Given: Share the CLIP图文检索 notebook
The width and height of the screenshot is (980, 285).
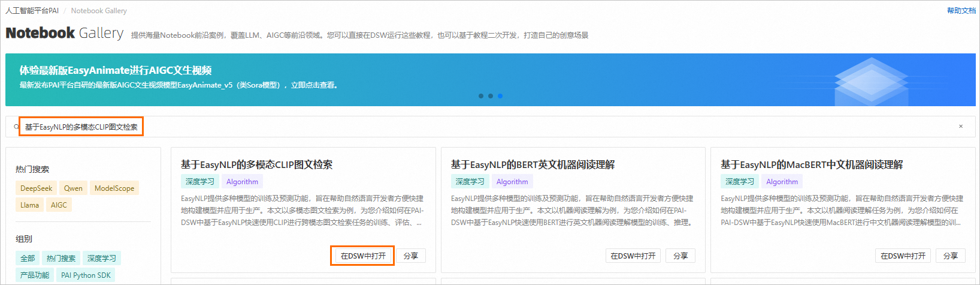Looking at the screenshot, I should point(411,256).
